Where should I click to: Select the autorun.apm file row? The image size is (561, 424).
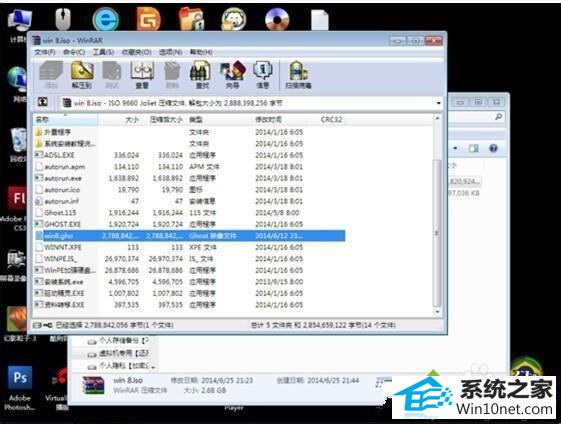pyautogui.click(x=190, y=166)
